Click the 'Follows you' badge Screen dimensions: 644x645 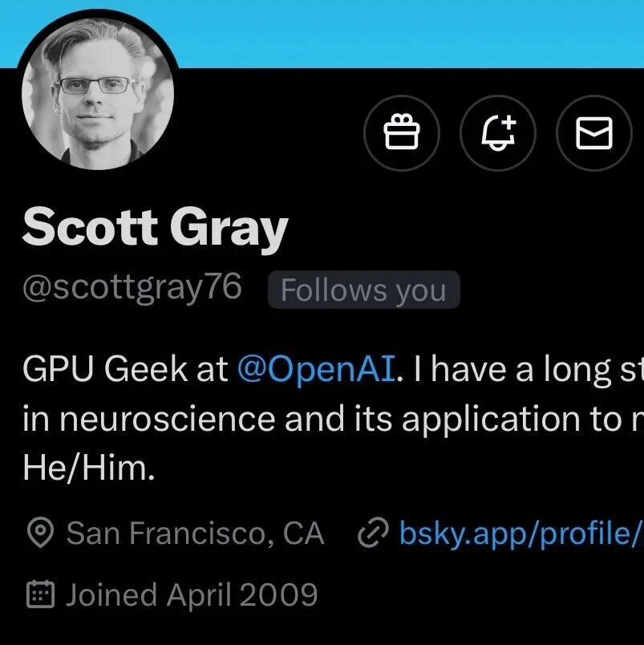(x=363, y=290)
